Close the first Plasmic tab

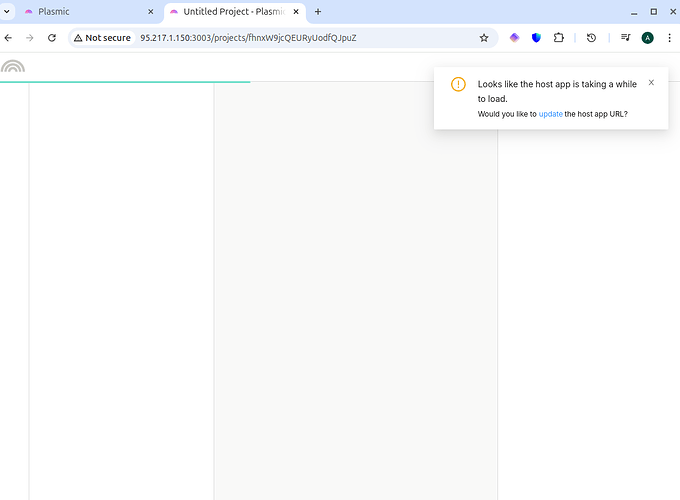(151, 12)
